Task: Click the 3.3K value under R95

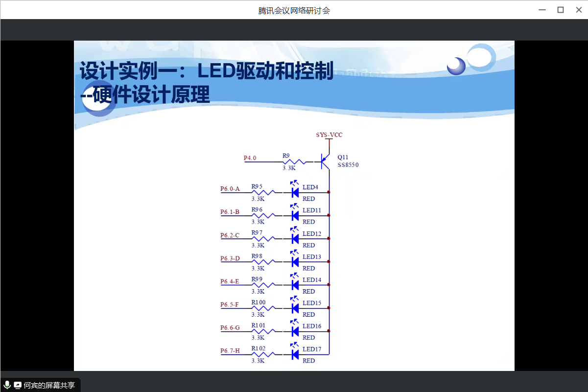Action: [258, 199]
